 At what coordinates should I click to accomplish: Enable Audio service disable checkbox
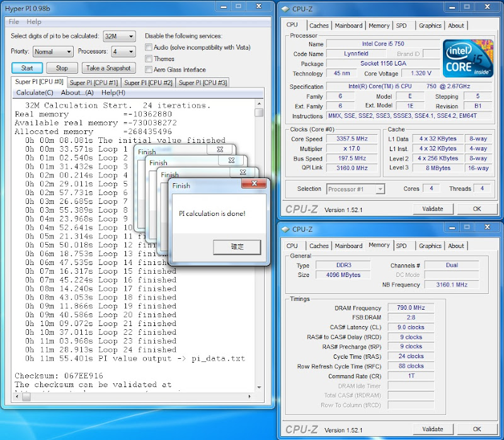click(149, 48)
